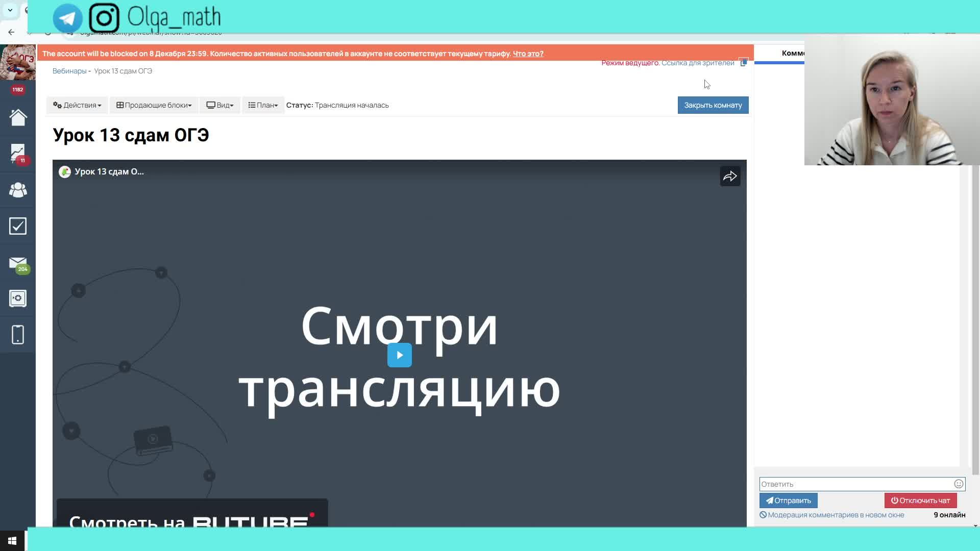
Task: Open the home icon in left sidebar
Action: click(18, 118)
